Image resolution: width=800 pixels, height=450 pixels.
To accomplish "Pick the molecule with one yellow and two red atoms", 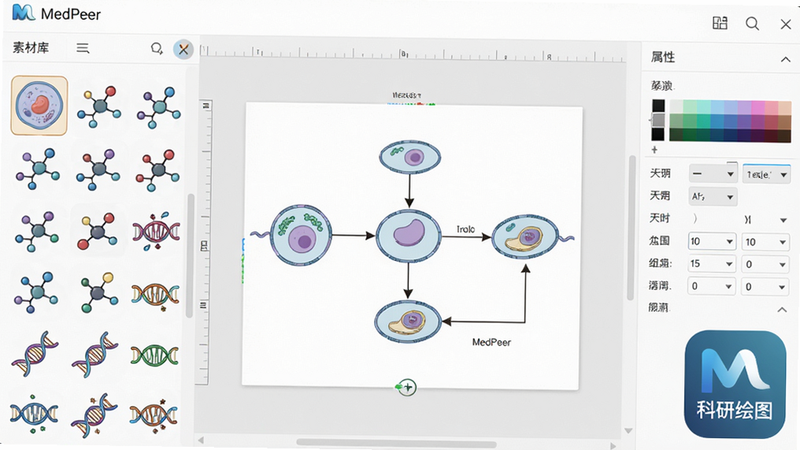I will 97,231.
